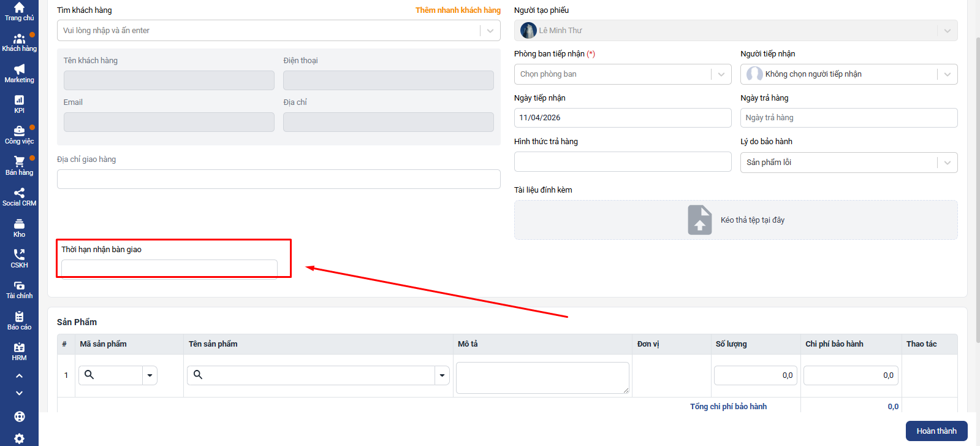Click the Kéo thả tệp upload area
Viewport: 980px width, 446px height.
(735, 220)
